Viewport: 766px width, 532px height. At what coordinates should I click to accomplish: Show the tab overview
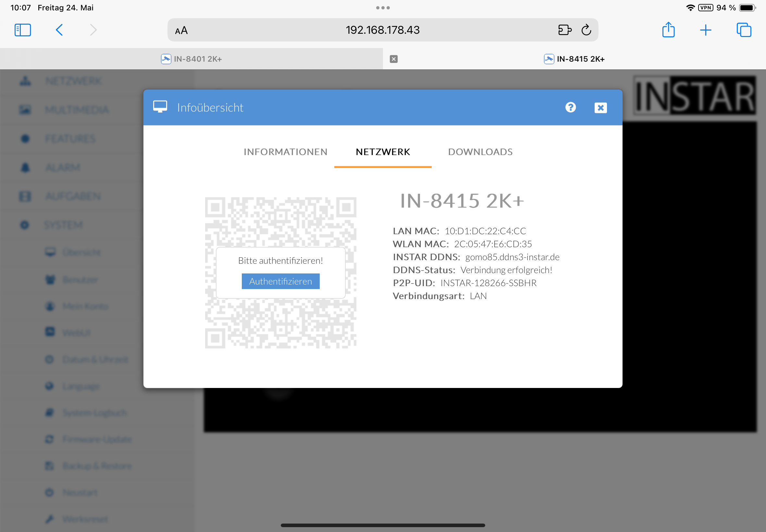tap(743, 30)
